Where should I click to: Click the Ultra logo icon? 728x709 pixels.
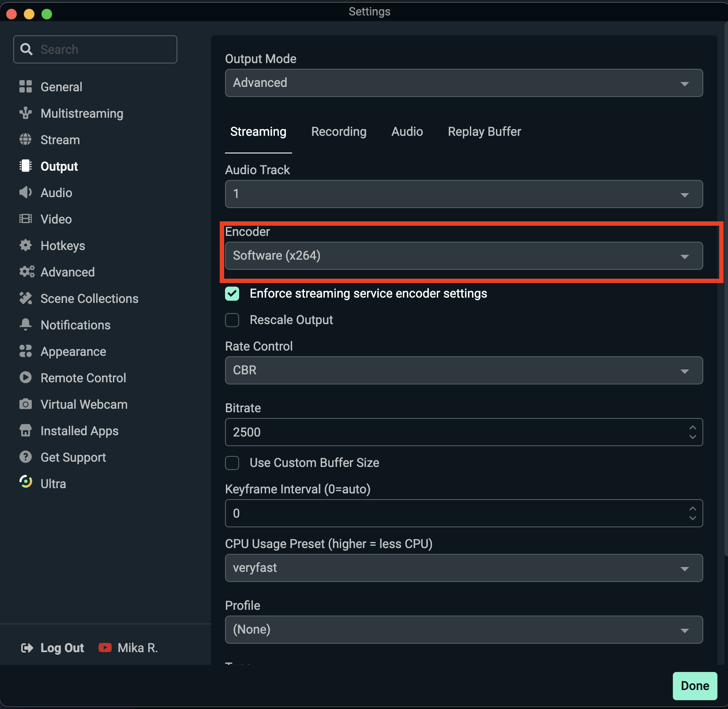pos(26,481)
